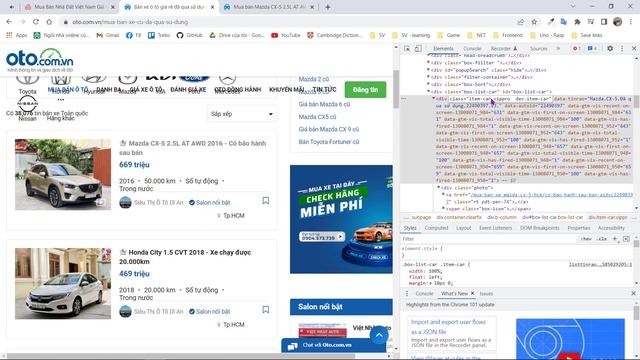
Task: Show more DevTools tabs via the chevron
Action: coord(558,48)
